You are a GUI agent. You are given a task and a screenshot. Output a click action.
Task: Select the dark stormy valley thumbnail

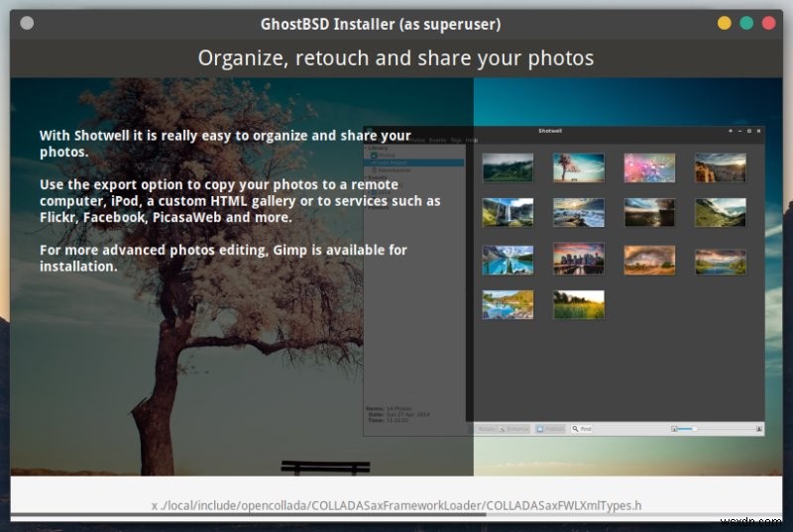649,212
